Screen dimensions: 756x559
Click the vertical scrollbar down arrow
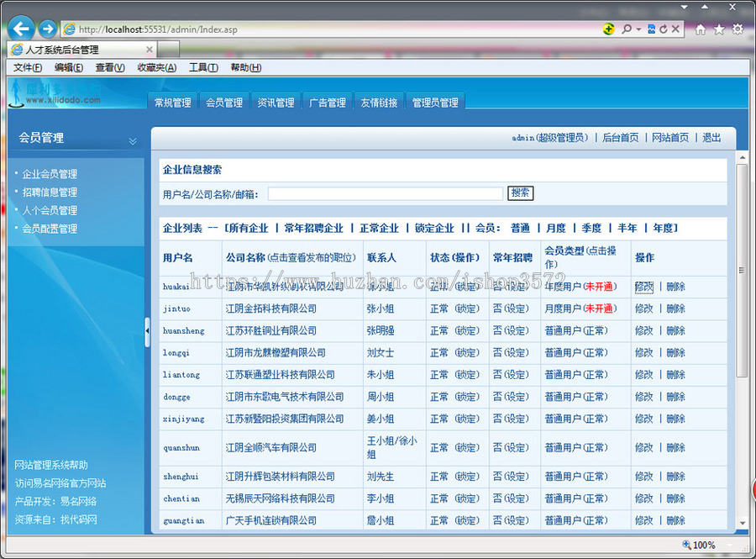[x=742, y=523]
